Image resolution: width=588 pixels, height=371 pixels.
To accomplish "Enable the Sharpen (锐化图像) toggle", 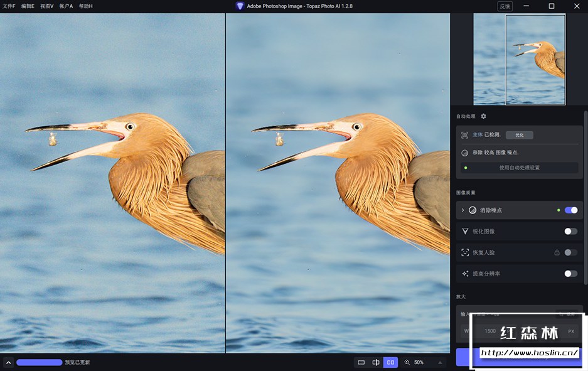I will click(570, 231).
